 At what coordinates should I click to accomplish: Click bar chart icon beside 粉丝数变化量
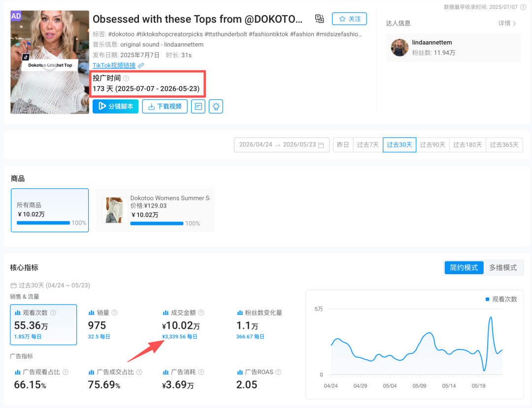(239, 313)
